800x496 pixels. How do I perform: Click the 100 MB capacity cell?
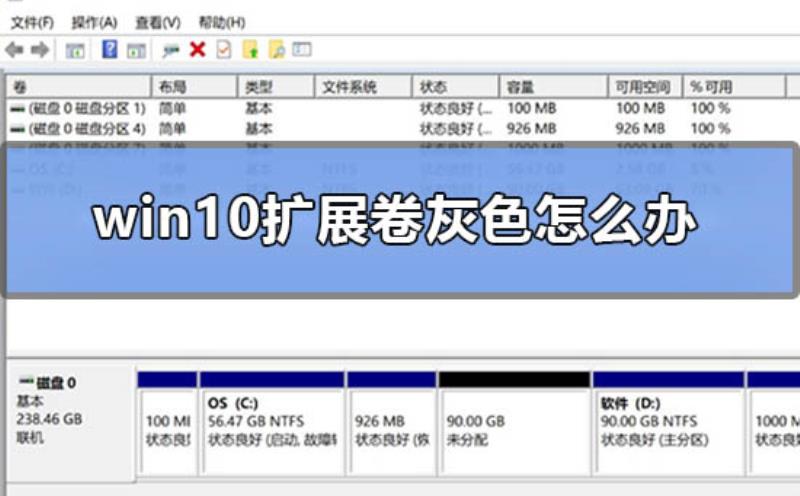(531, 108)
